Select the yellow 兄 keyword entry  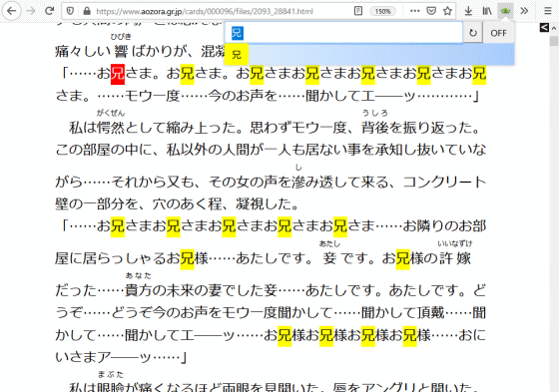click(237, 55)
